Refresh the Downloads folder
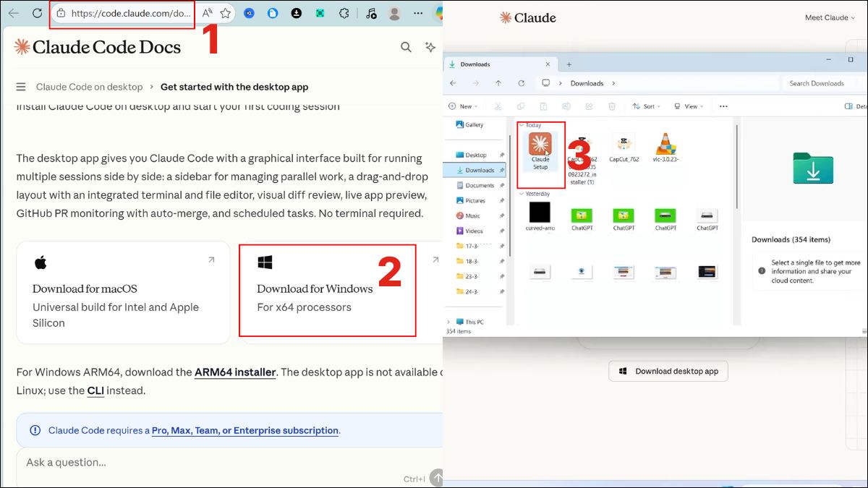The image size is (868, 488). click(520, 83)
